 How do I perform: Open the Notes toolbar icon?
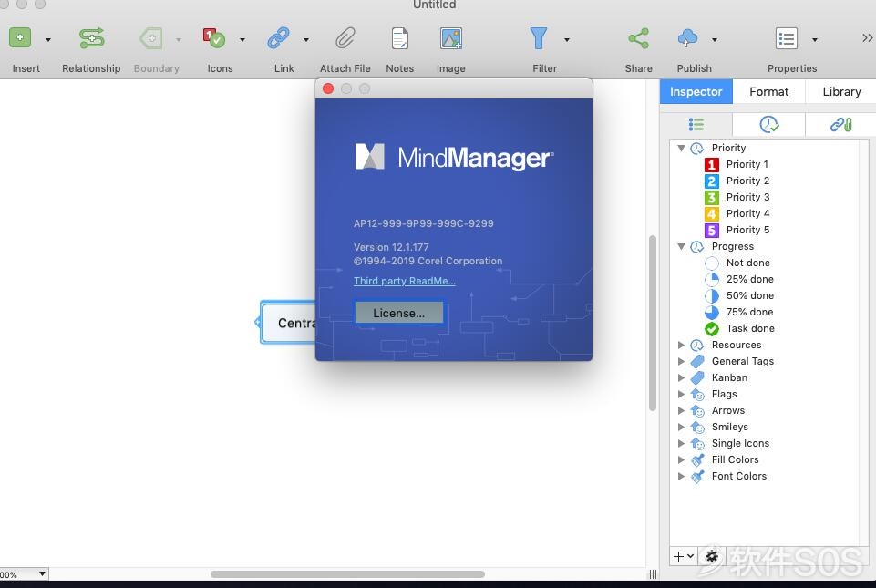coord(399,38)
